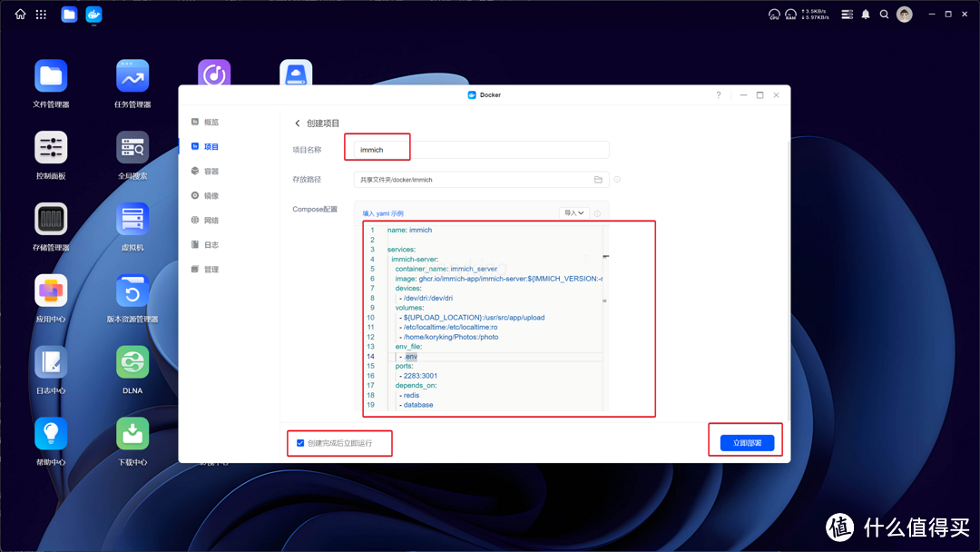
Task: Click the 项目名称 input field
Action: click(x=481, y=150)
